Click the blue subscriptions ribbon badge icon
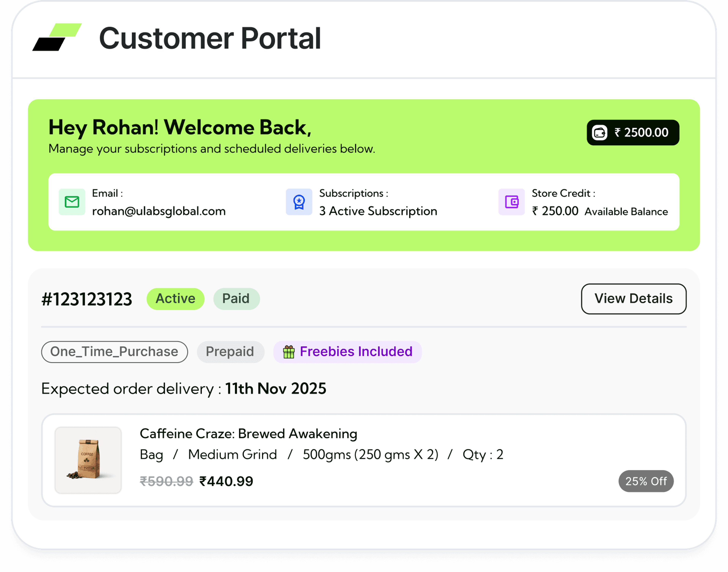This screenshot has width=728, height=572. (299, 202)
